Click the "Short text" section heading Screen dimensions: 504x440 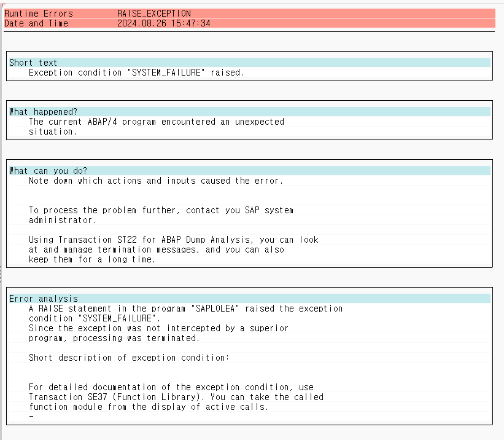click(33, 63)
